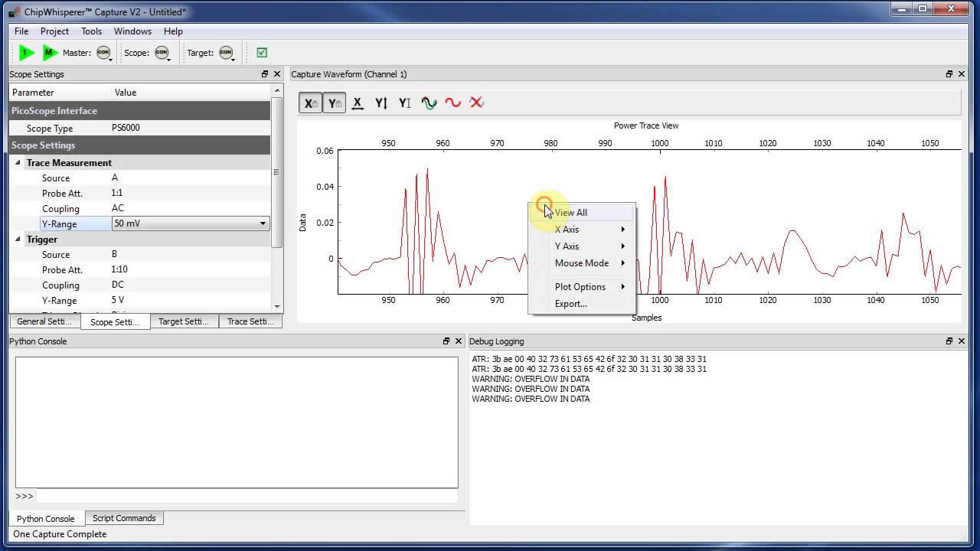The image size is (980, 551).
Task: Select the Trace Measurement Source A value
Action: point(115,178)
